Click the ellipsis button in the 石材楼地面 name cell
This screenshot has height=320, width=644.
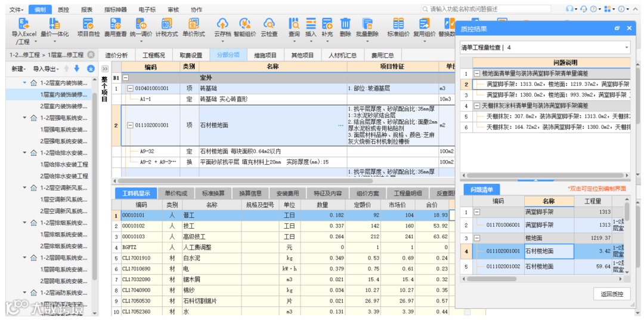340,125
